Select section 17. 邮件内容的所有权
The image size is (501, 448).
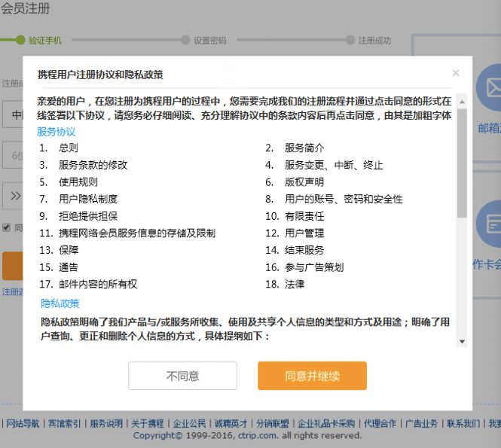point(88,284)
